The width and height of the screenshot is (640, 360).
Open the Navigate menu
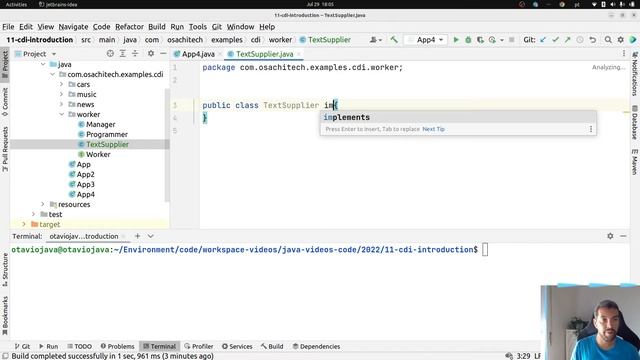pos(73,27)
